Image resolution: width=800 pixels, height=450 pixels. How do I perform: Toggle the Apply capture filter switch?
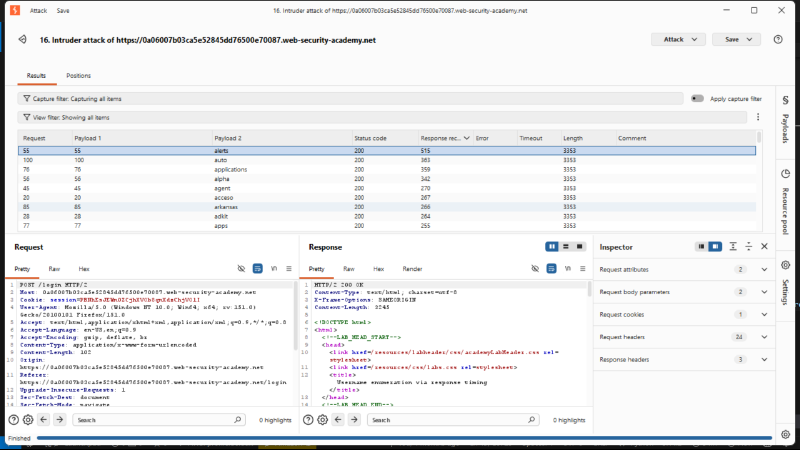[697, 98]
